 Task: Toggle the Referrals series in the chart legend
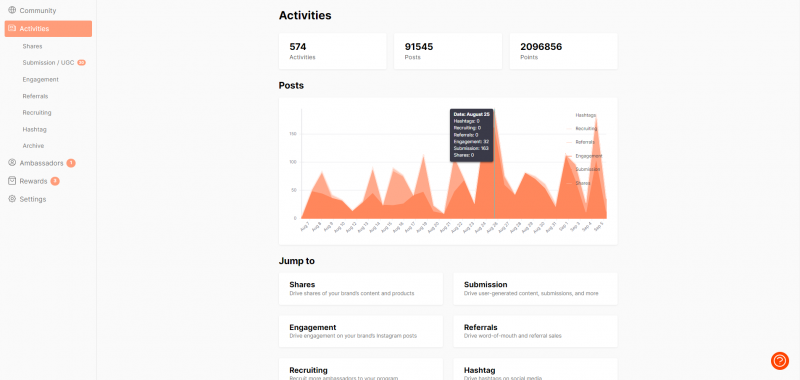(585, 142)
